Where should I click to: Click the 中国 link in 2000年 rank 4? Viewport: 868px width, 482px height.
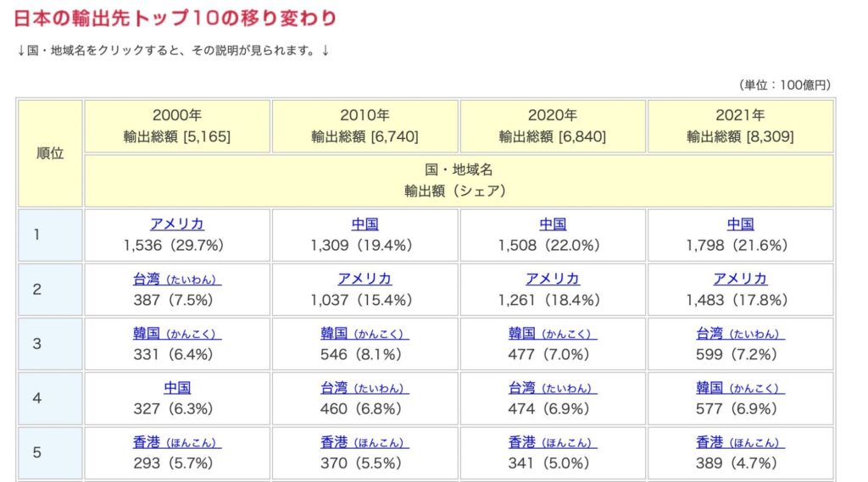tap(177, 387)
